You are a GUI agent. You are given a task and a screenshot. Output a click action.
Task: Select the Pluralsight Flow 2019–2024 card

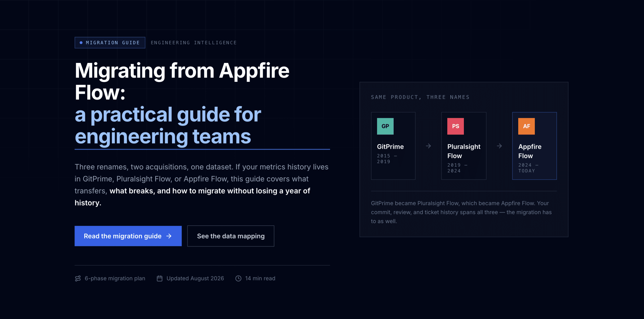coord(464,146)
